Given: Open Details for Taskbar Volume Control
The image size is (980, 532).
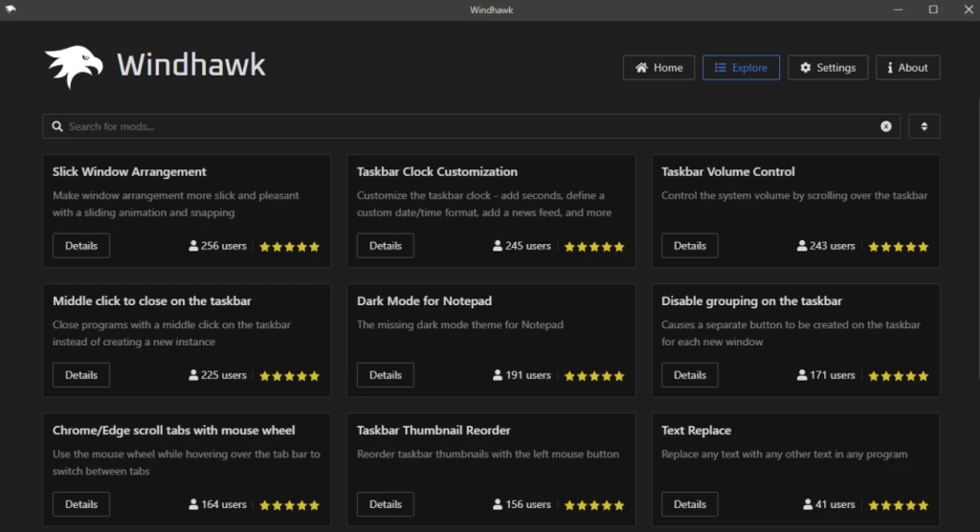Looking at the screenshot, I should (690, 246).
